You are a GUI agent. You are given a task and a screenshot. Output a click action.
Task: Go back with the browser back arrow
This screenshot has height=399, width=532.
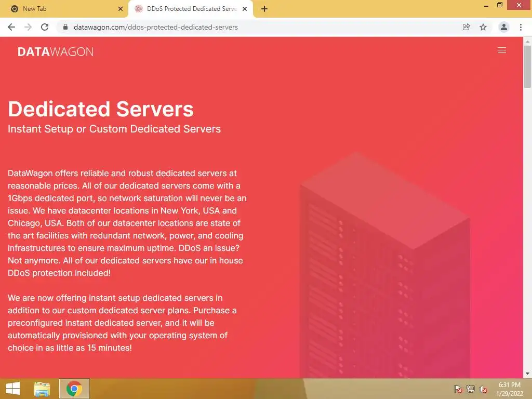(11, 27)
